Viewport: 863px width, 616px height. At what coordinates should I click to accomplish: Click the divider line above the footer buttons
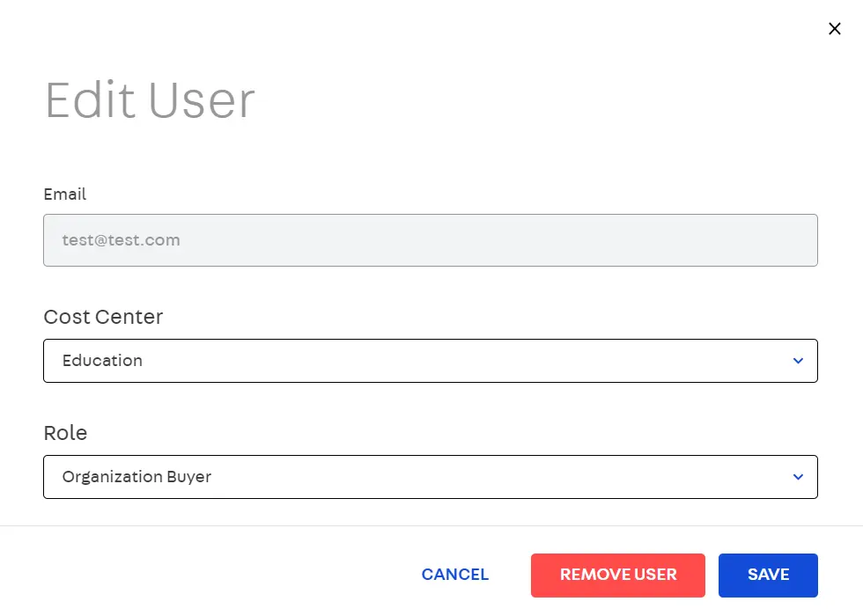click(x=431, y=526)
